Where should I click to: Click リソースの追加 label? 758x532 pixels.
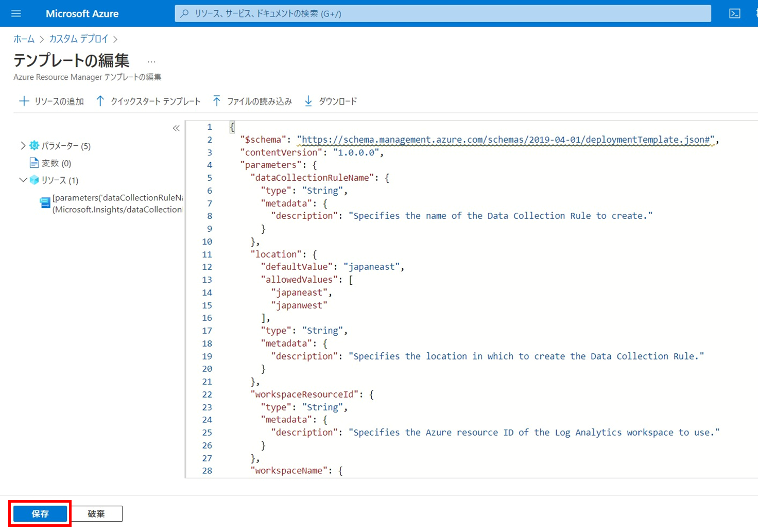[x=59, y=101]
